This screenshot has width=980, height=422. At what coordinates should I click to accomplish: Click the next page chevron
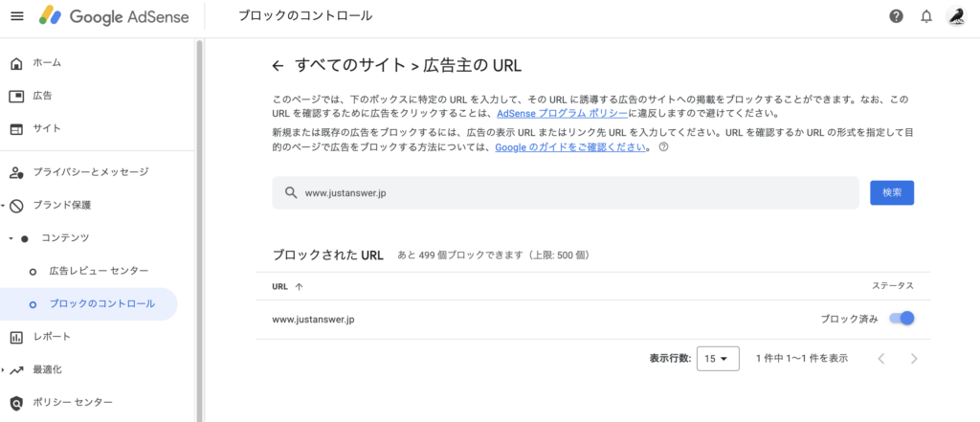(914, 359)
